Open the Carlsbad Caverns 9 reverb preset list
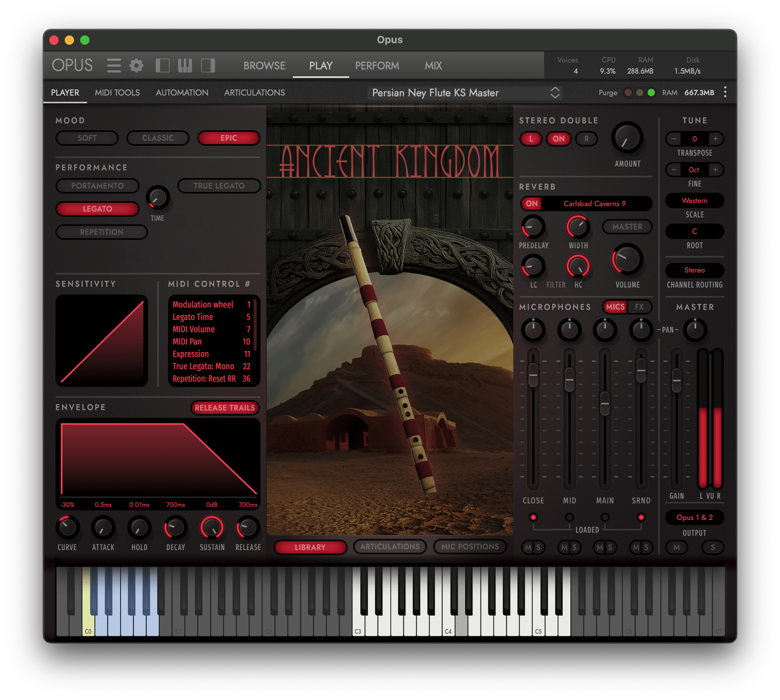 point(595,204)
